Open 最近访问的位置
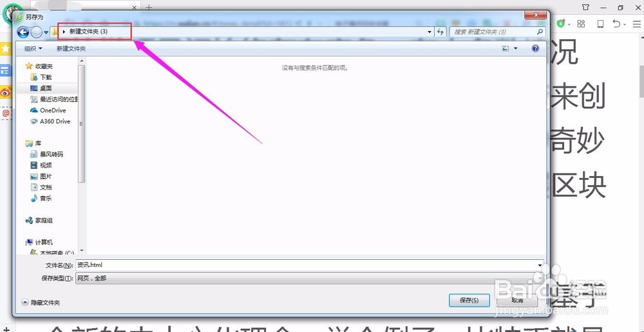Image resolution: width=644 pixels, height=332 pixels. pyautogui.click(x=54, y=99)
